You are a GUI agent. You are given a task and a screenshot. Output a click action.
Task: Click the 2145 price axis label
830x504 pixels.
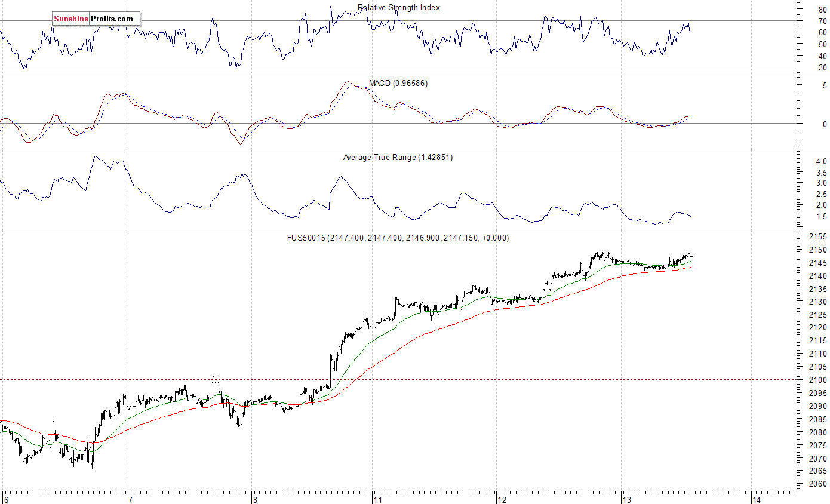pos(818,263)
